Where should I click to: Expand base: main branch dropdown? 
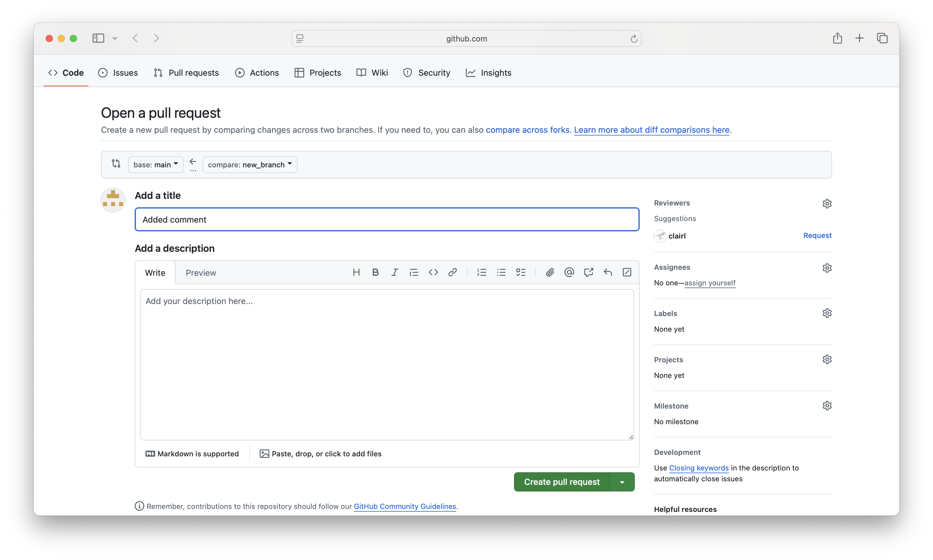point(155,165)
